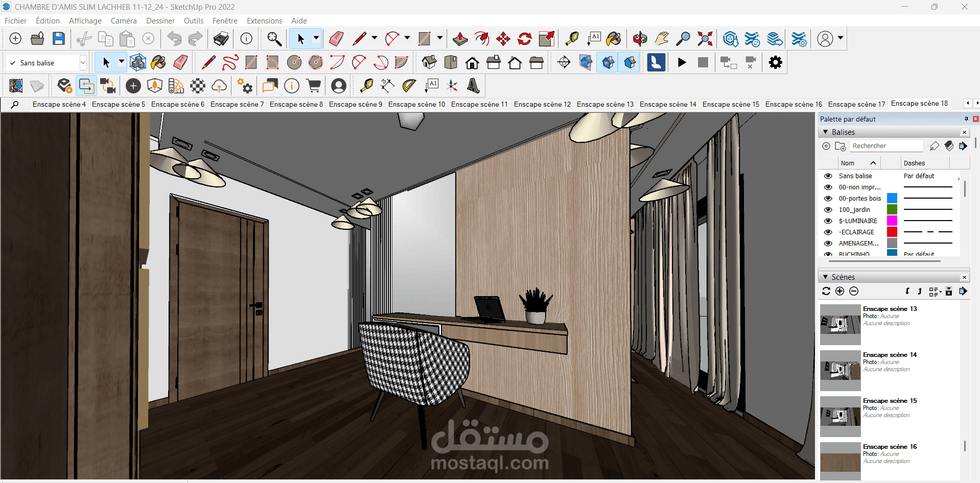Expand the Select tool dropdown arrow in top toolbar

click(316, 38)
